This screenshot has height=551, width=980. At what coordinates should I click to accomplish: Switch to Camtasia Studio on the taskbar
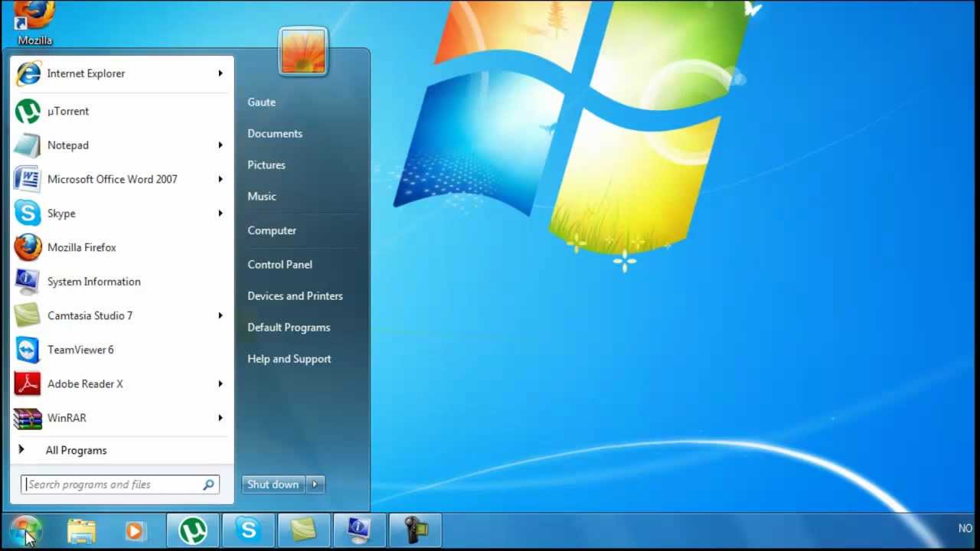coord(304,530)
